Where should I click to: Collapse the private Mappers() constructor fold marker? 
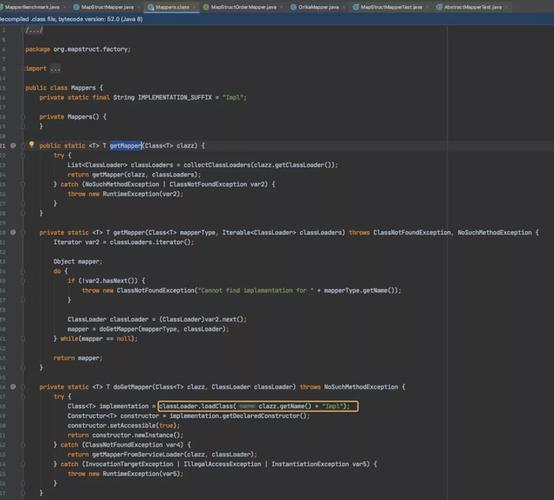[x=23, y=117]
